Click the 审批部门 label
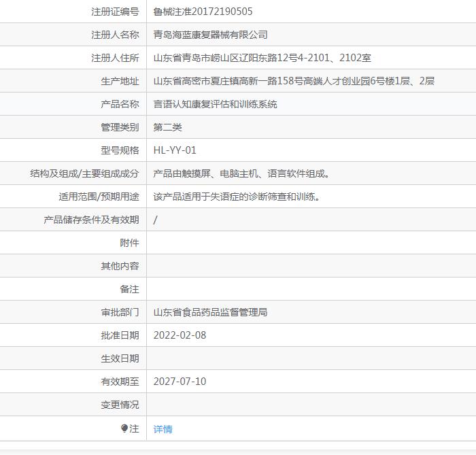This screenshot has height=455, width=476. tap(120, 312)
